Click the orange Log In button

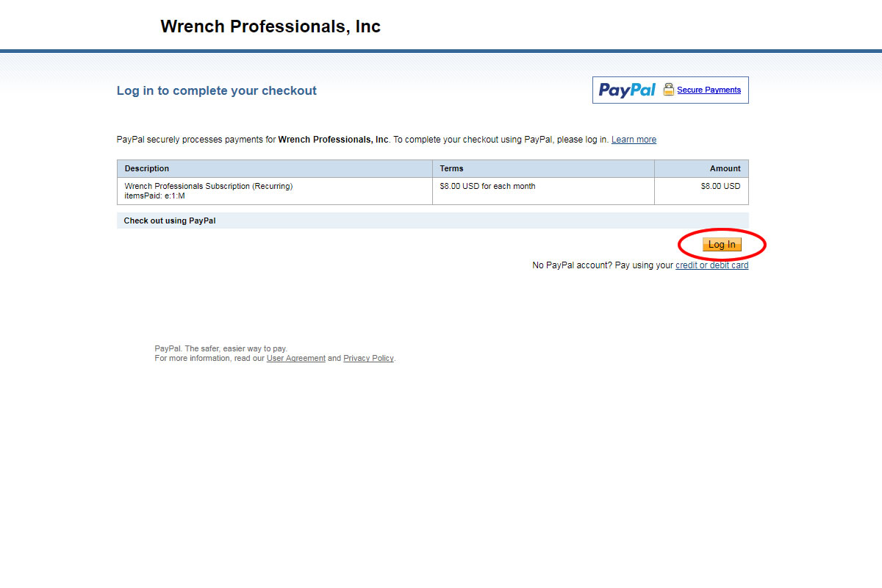click(x=722, y=245)
